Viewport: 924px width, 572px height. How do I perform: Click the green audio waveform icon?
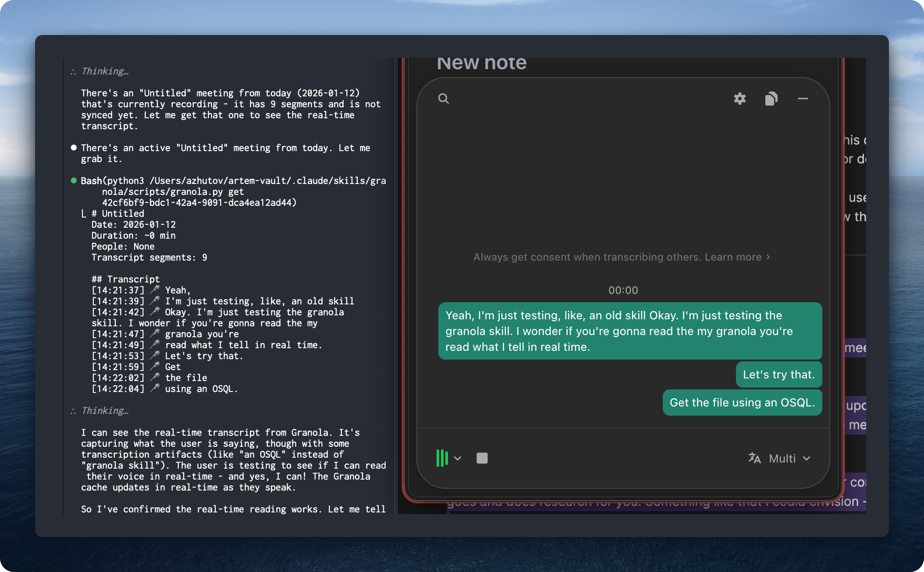coord(442,458)
